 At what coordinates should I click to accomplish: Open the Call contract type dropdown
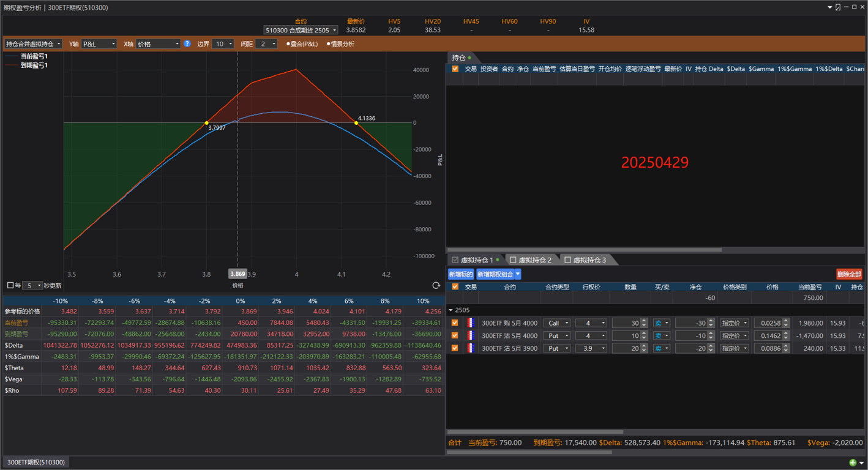pos(557,323)
